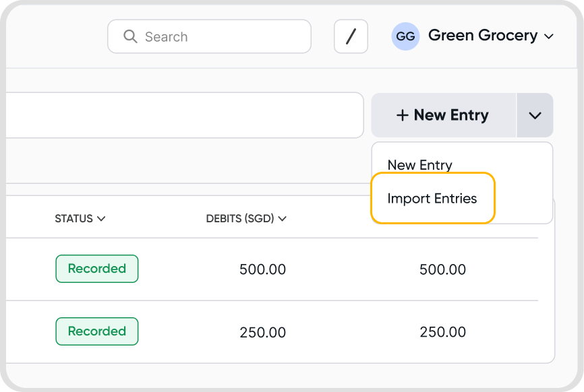Image resolution: width=584 pixels, height=392 pixels.
Task: Choose Import Entries in the dropdown menu
Action: tap(432, 199)
